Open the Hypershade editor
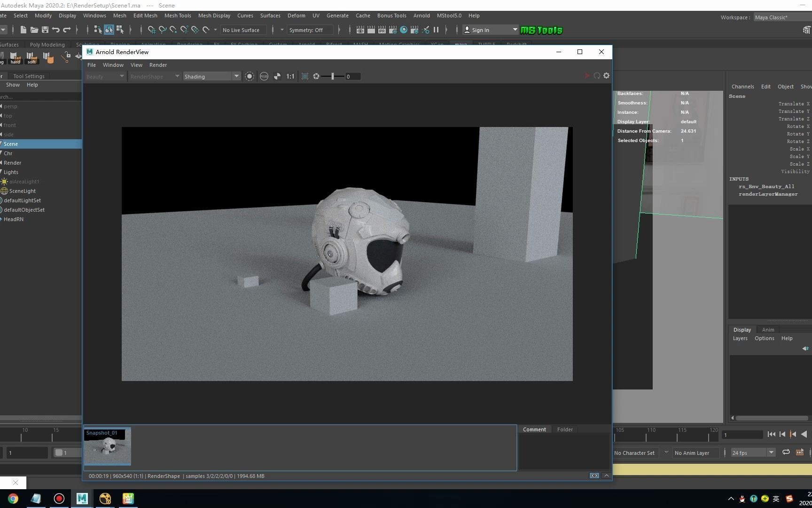The image size is (812, 508). click(404, 30)
